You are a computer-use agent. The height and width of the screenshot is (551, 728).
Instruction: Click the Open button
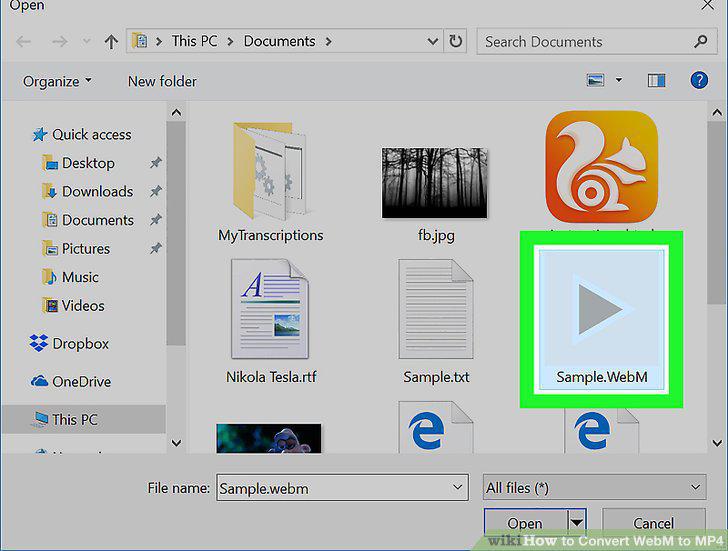coord(525,523)
